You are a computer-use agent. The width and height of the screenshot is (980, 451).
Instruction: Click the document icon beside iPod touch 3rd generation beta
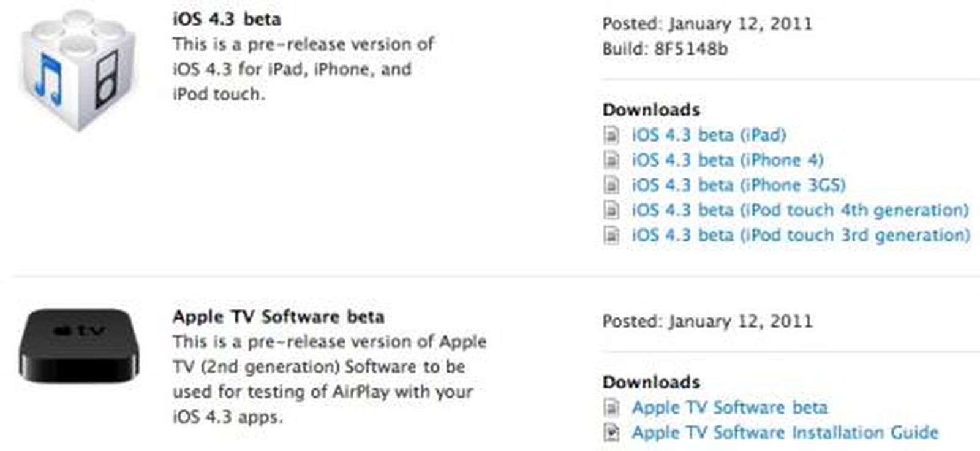click(x=610, y=235)
